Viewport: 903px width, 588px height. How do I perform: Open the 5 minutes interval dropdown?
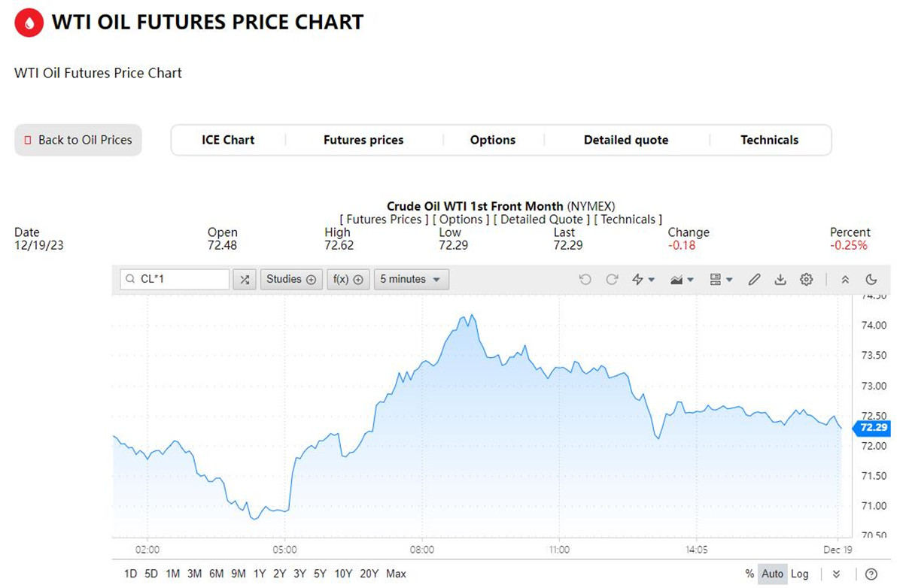pyautogui.click(x=412, y=279)
